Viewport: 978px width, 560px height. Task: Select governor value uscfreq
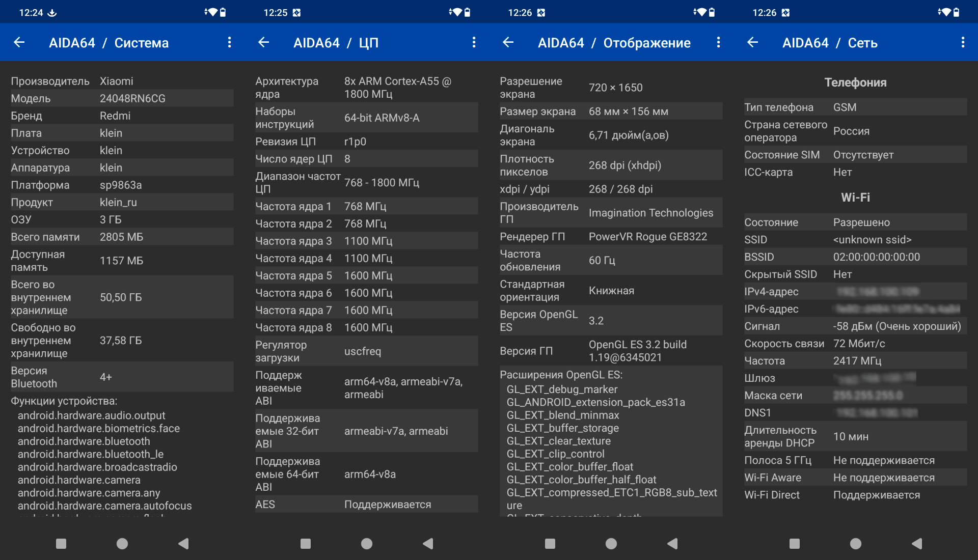click(363, 351)
